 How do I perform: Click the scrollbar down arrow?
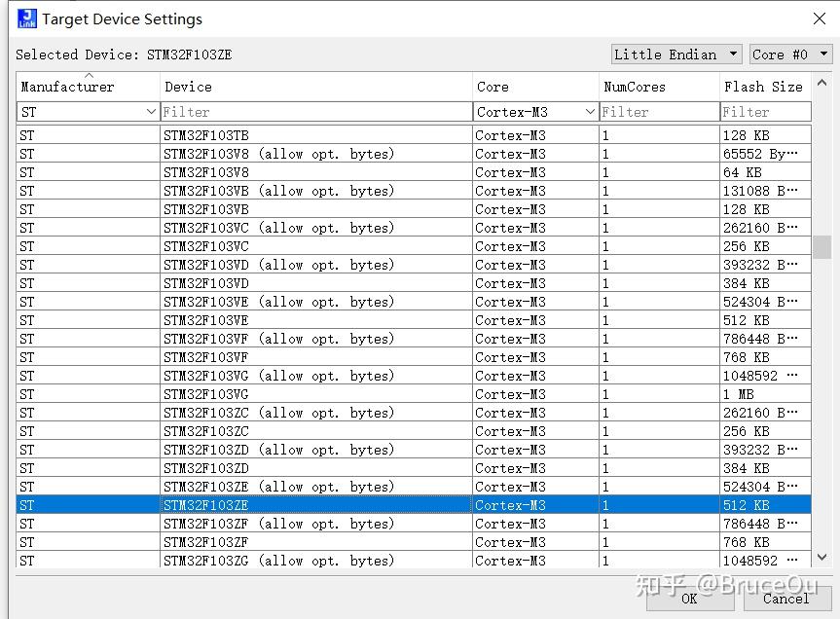click(822, 558)
